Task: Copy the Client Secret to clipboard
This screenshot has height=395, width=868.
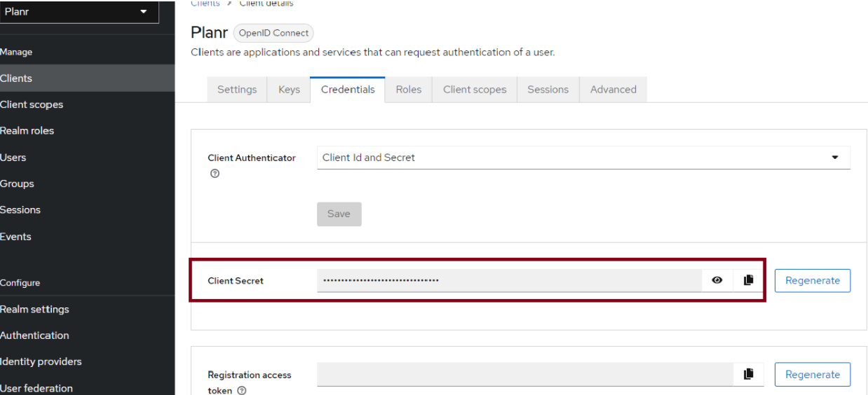Action: point(748,280)
